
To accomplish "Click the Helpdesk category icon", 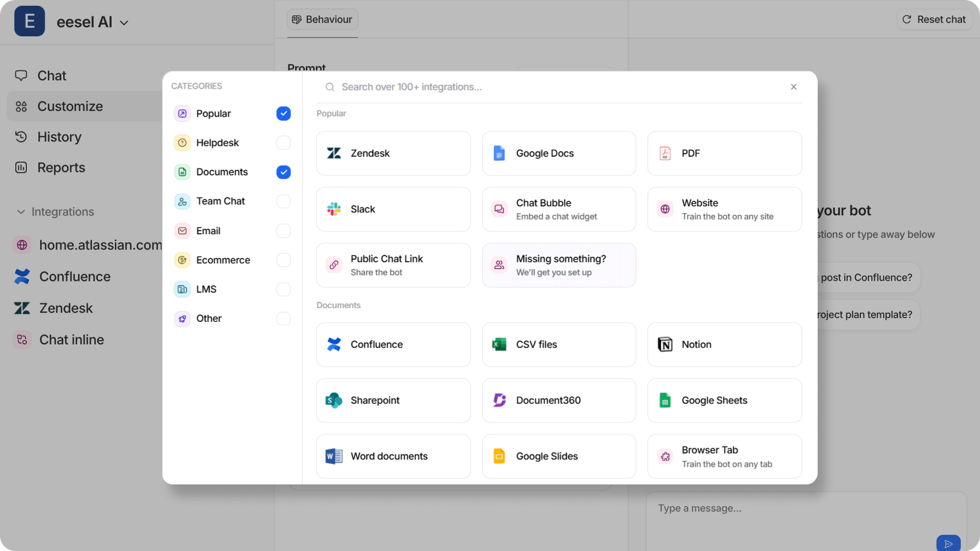I will 182,143.
